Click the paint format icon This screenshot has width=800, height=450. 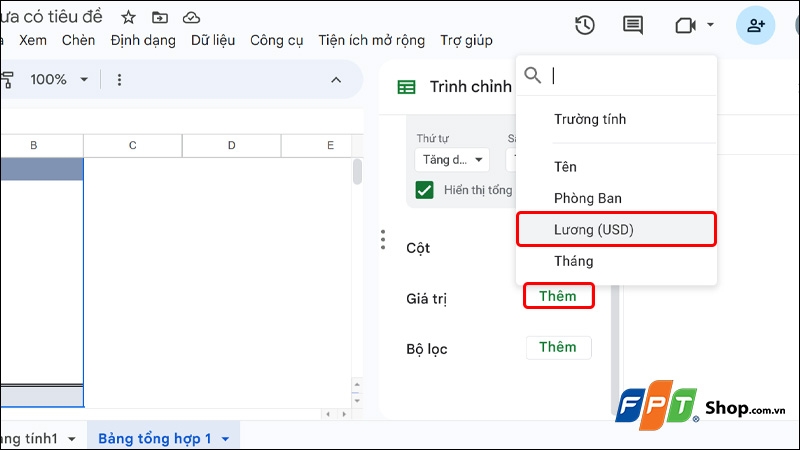pyautogui.click(x=7, y=80)
